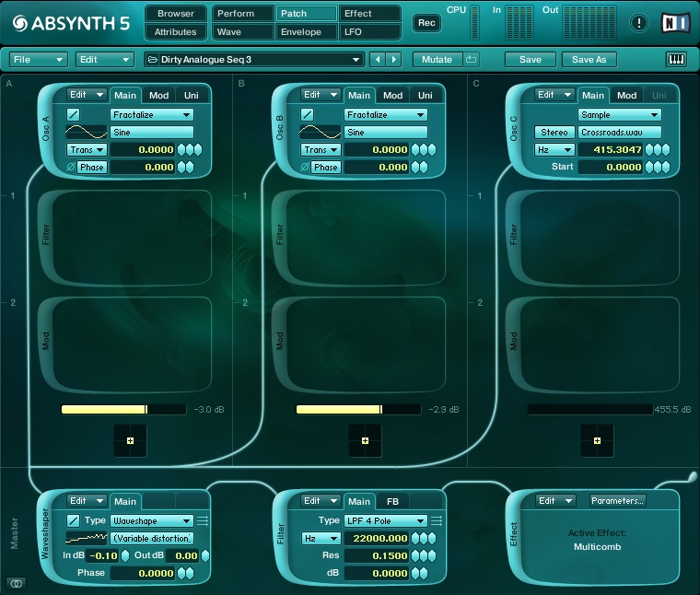Click Osc A Sine waveform name button

coord(152,132)
